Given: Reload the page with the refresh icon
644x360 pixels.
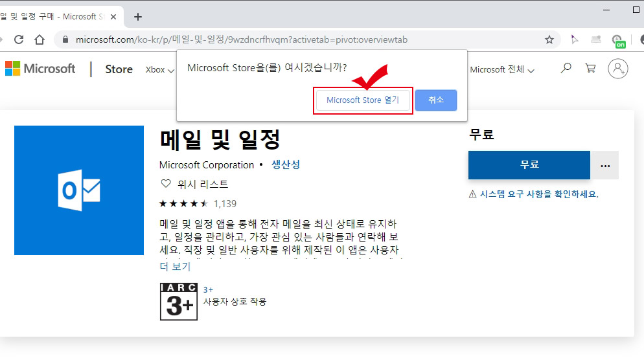Looking at the screenshot, I should [19, 39].
